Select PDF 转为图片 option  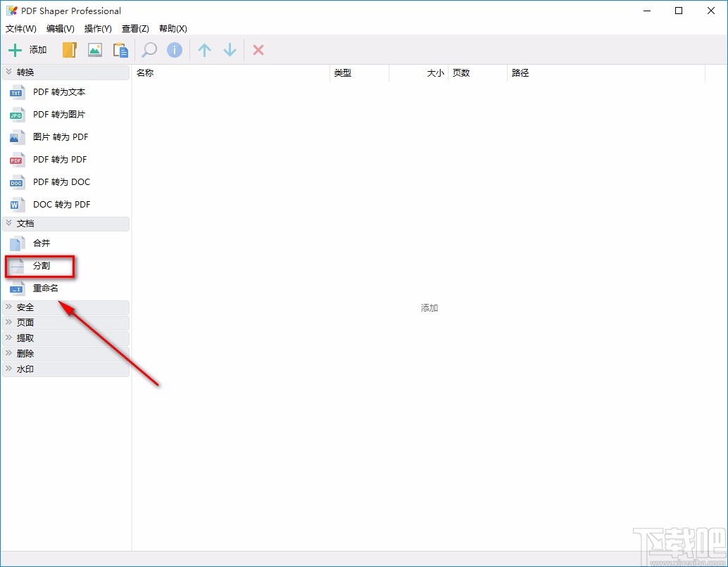pyautogui.click(x=59, y=115)
